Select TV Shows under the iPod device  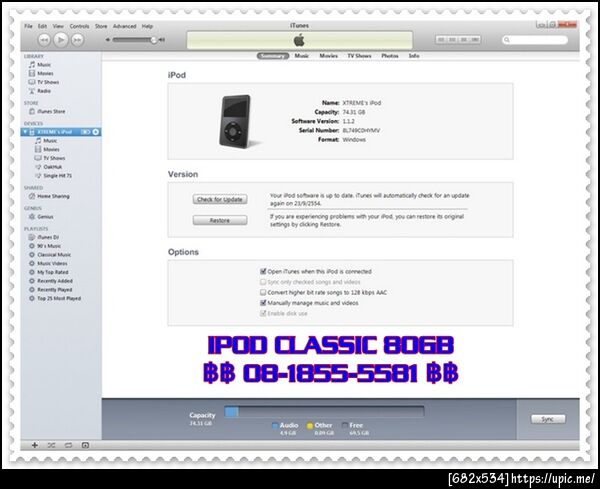pyautogui.click(x=50, y=158)
